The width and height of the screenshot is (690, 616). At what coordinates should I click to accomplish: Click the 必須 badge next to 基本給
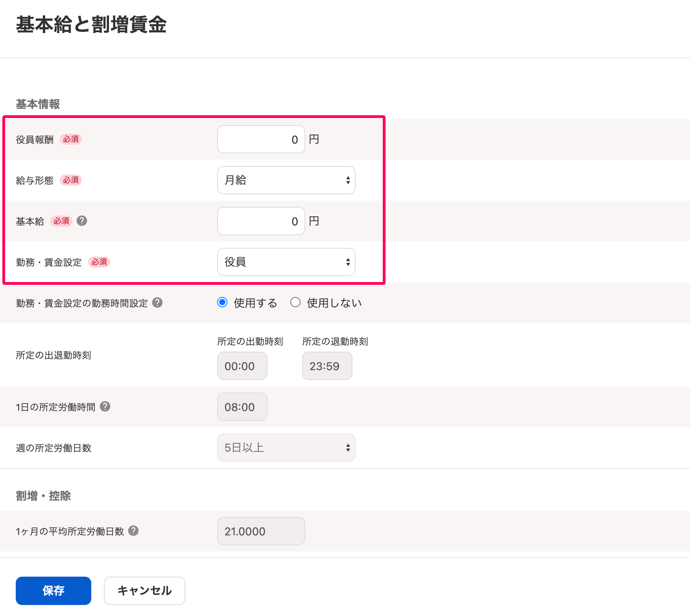(x=61, y=221)
